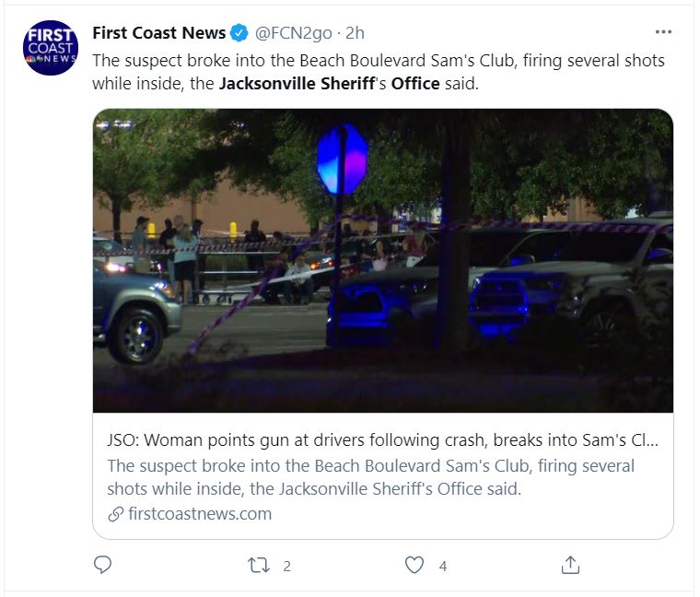The image size is (700, 597).
Task: Click the First Coast News profile avatar
Action: coord(51,47)
